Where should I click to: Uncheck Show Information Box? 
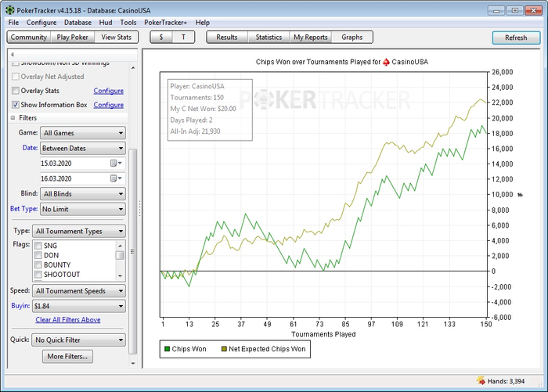coord(16,105)
